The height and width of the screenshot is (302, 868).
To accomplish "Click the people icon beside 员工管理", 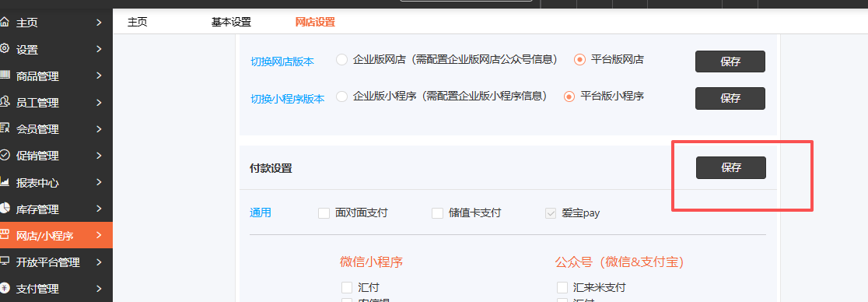I will tap(5, 102).
